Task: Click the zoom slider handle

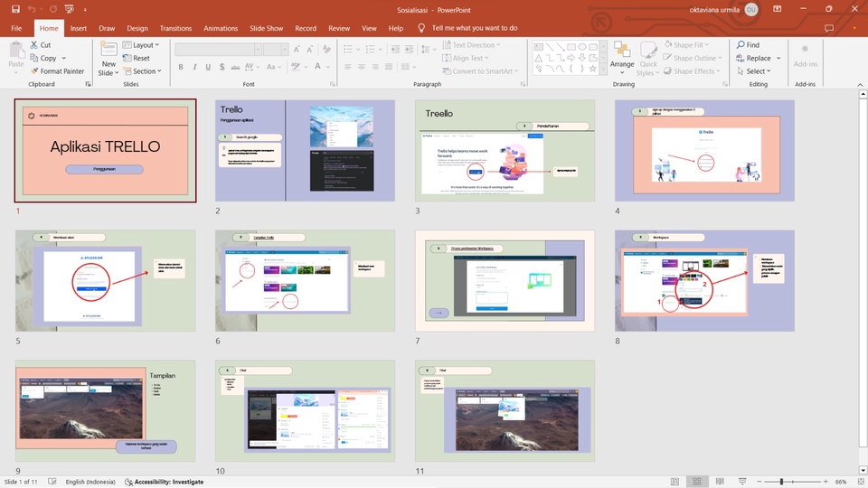Action: coord(781,482)
